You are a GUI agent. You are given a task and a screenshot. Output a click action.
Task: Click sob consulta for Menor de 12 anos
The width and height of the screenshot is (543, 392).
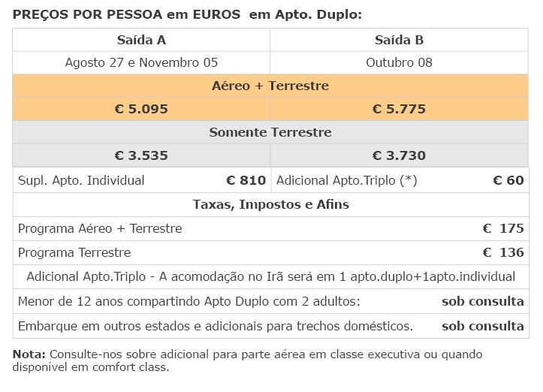coord(483,301)
